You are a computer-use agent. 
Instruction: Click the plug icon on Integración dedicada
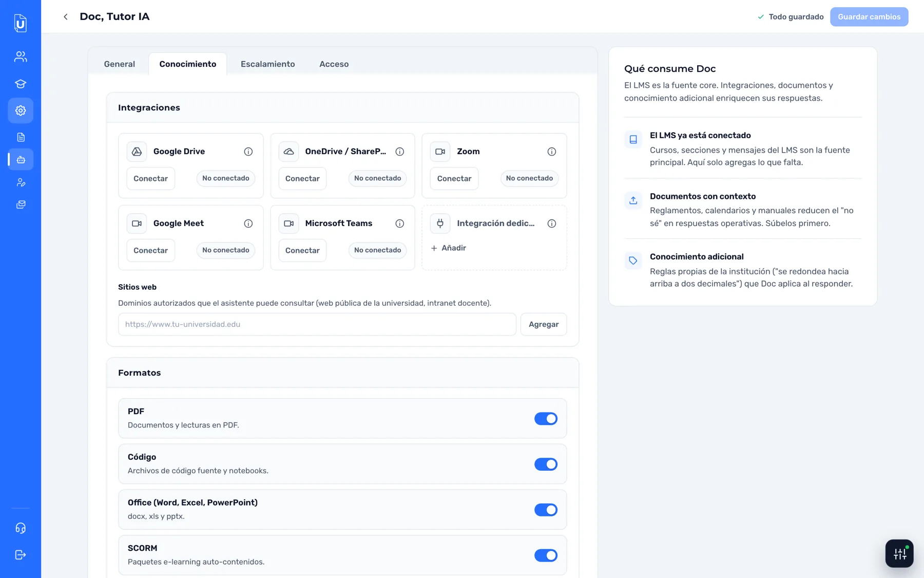(x=440, y=223)
